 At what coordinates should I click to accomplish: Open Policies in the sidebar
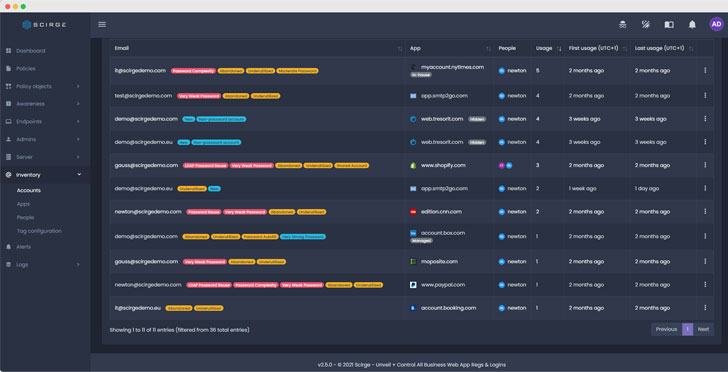26,68
